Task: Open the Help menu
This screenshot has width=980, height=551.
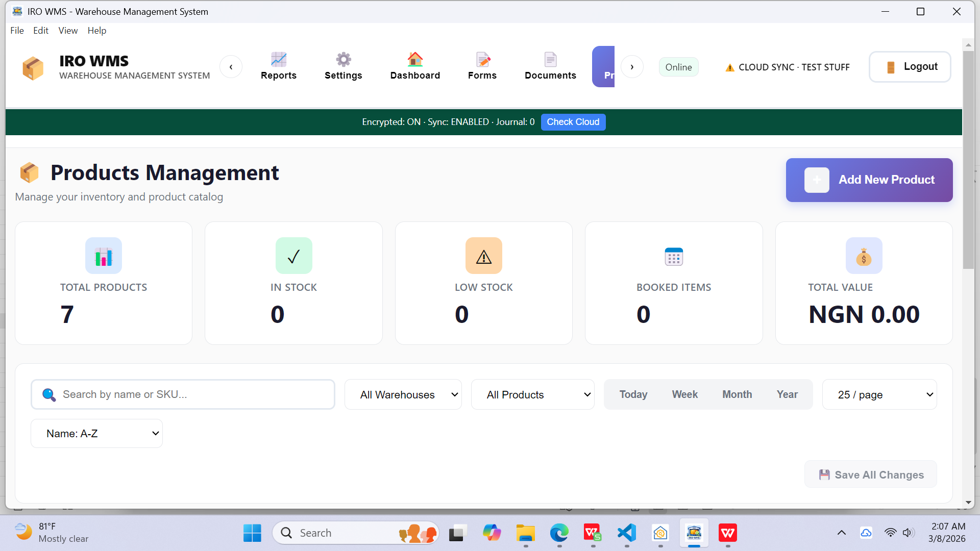Action: 96,31
